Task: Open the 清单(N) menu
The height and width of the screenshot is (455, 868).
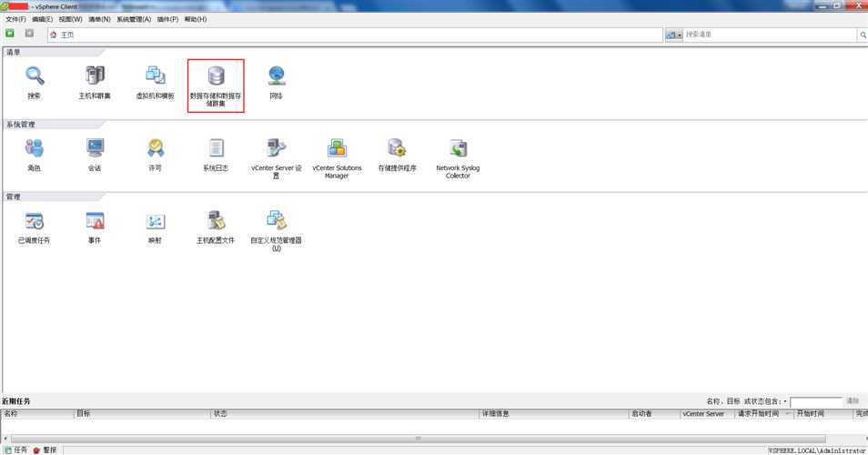Action: pos(100,19)
